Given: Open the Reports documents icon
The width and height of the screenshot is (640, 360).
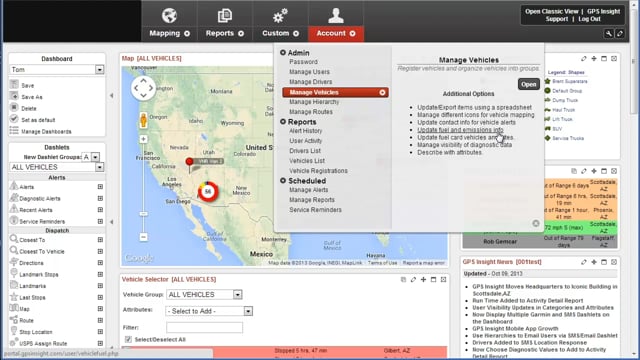Looking at the screenshot, I should coord(224,16).
